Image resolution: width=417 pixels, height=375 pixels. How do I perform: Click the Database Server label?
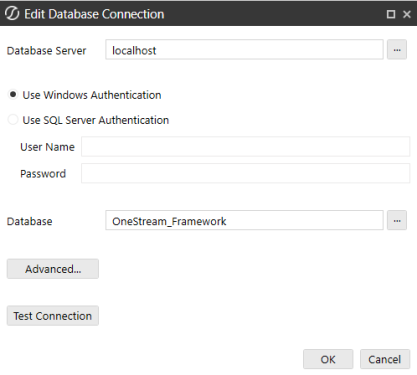click(46, 51)
